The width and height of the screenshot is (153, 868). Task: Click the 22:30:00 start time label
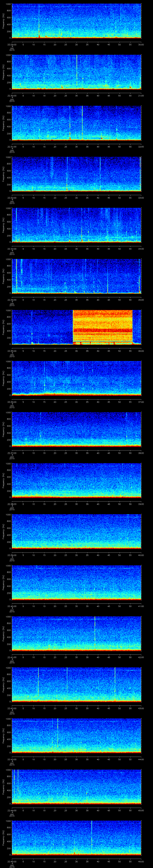(x=12, y=96)
